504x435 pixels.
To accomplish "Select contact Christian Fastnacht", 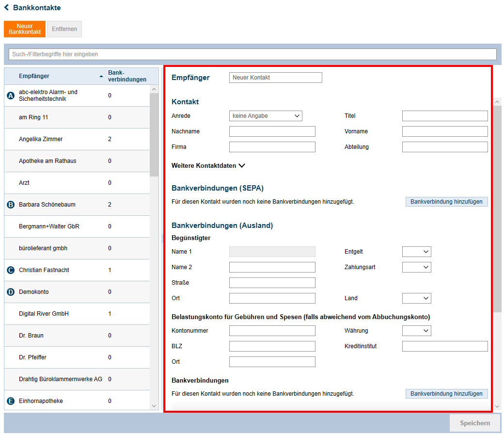I will coord(77,270).
